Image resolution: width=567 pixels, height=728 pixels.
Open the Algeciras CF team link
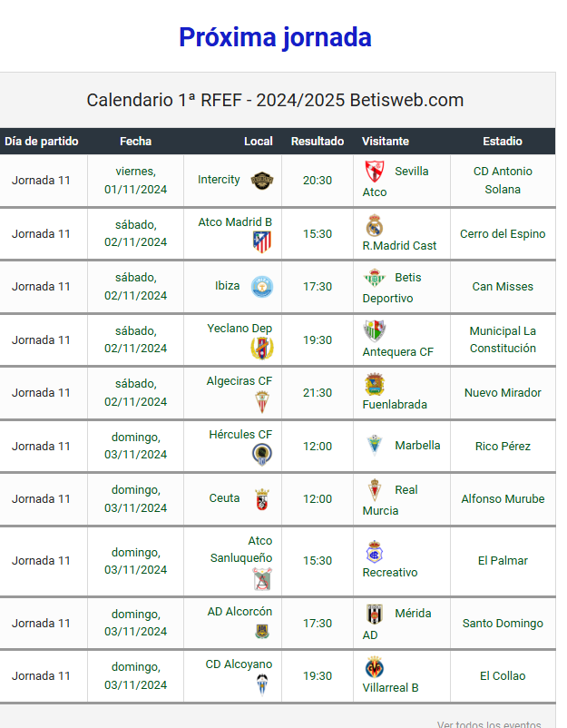point(240,381)
